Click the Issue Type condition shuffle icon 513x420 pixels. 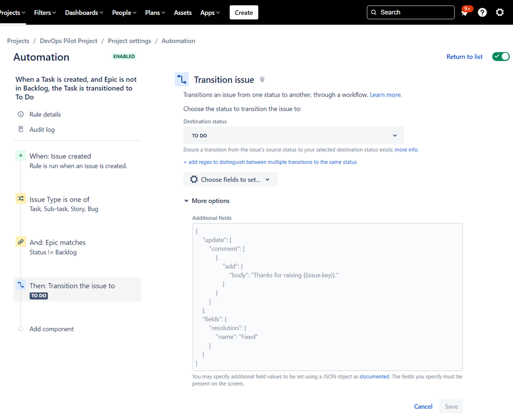[x=21, y=199]
